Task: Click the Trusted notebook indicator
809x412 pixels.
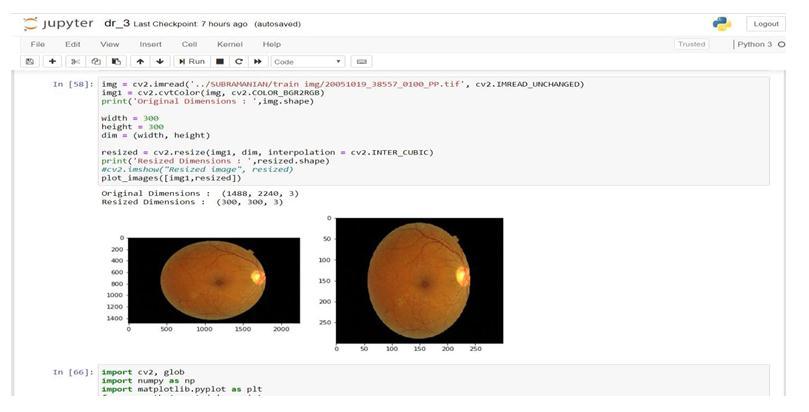Action: [x=691, y=44]
